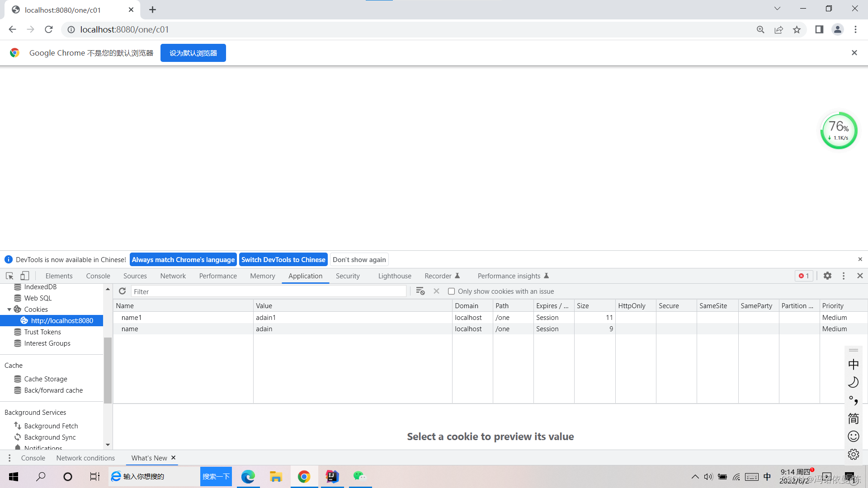Refresh the cookies table
The image size is (868, 488).
click(122, 291)
